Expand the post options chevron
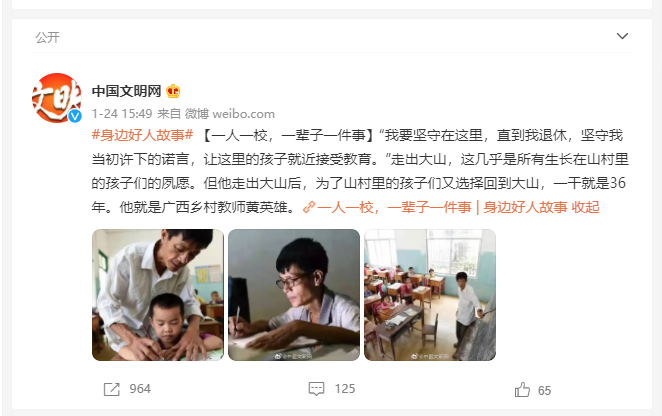 coord(622,36)
